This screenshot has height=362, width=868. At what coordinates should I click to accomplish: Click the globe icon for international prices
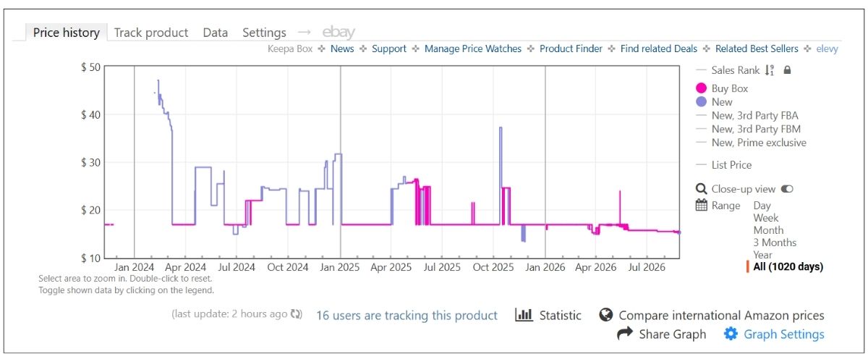(x=606, y=315)
